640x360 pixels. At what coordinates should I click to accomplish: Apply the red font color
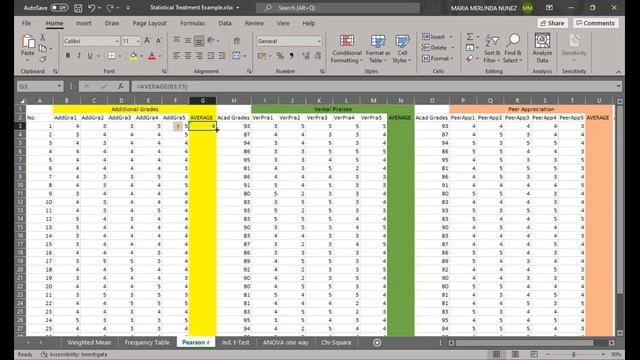[152, 56]
